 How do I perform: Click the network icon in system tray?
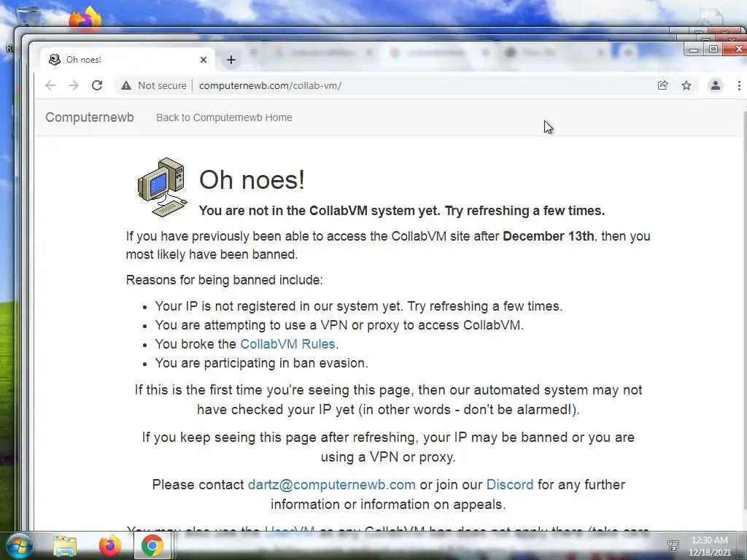pos(673,545)
